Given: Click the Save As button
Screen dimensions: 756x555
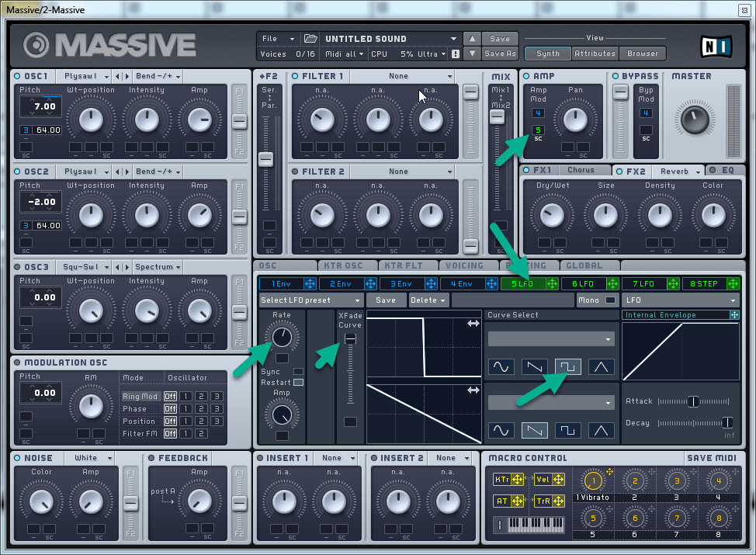Looking at the screenshot, I should (500, 53).
